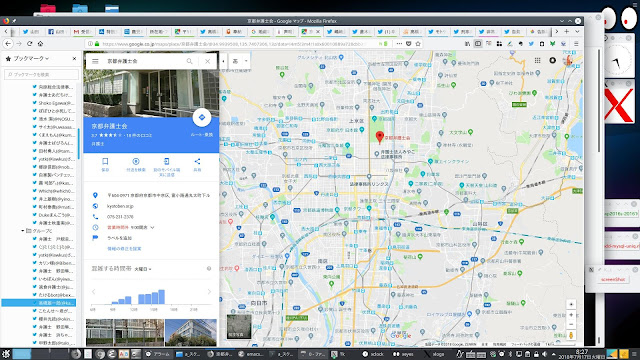Open the day-of-week dropdown for popular times
Viewport: 640px width, 360px height.
coord(143,269)
